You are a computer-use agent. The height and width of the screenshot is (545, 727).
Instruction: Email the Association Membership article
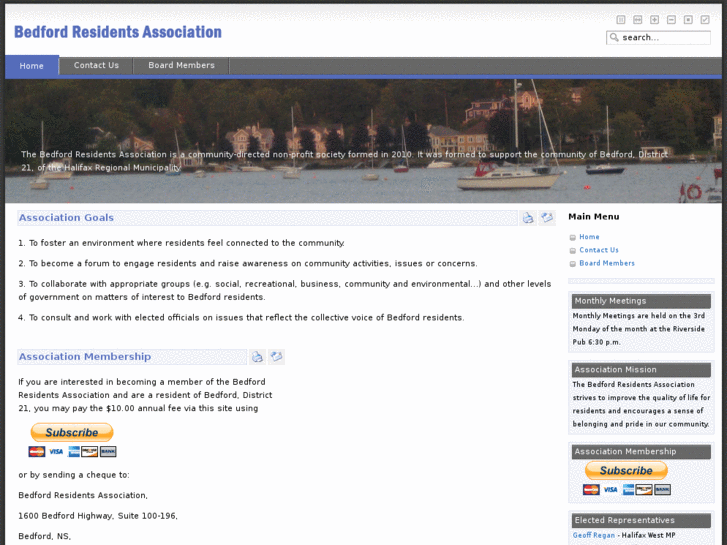[277, 356]
